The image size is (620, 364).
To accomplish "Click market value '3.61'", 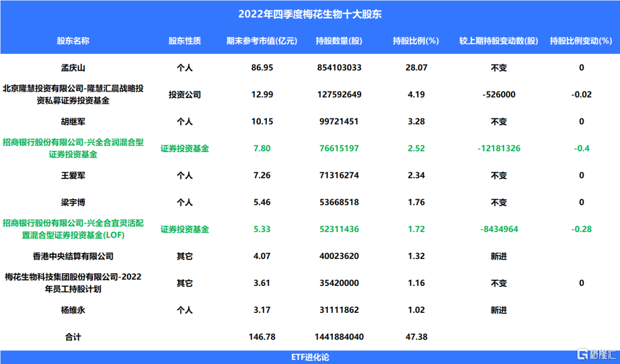I will pos(262,283).
